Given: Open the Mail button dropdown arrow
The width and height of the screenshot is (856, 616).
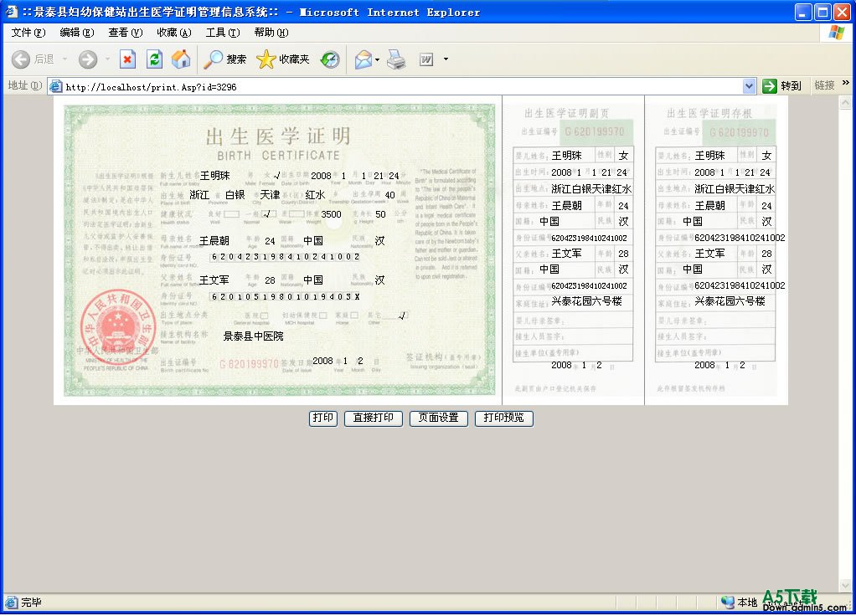Looking at the screenshot, I should pos(378,59).
